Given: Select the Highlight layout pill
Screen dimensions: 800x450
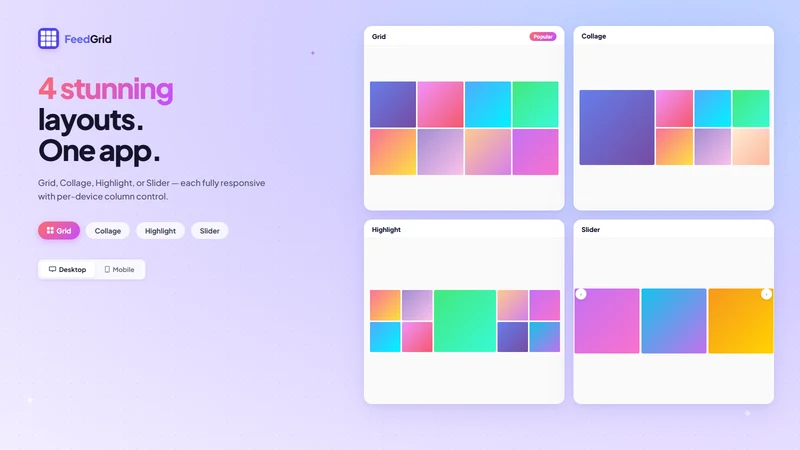Looking at the screenshot, I should tap(160, 231).
